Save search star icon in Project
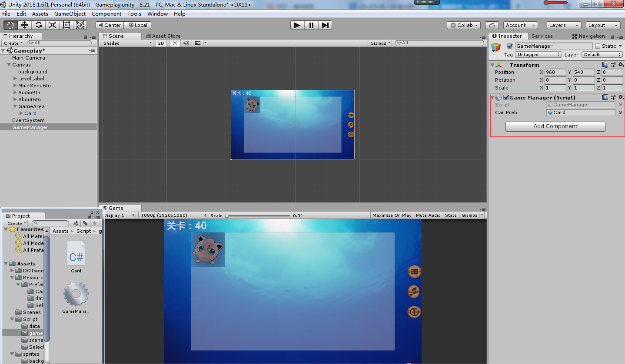This screenshot has height=364, width=625. pyautogui.click(x=94, y=223)
